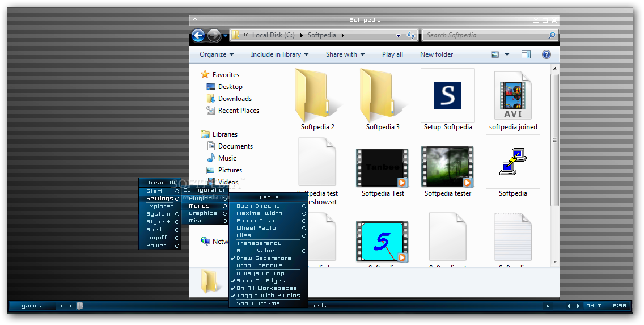Open the Explorer Help question-mark icon
Screen dimensions: 644x325
tap(546, 54)
